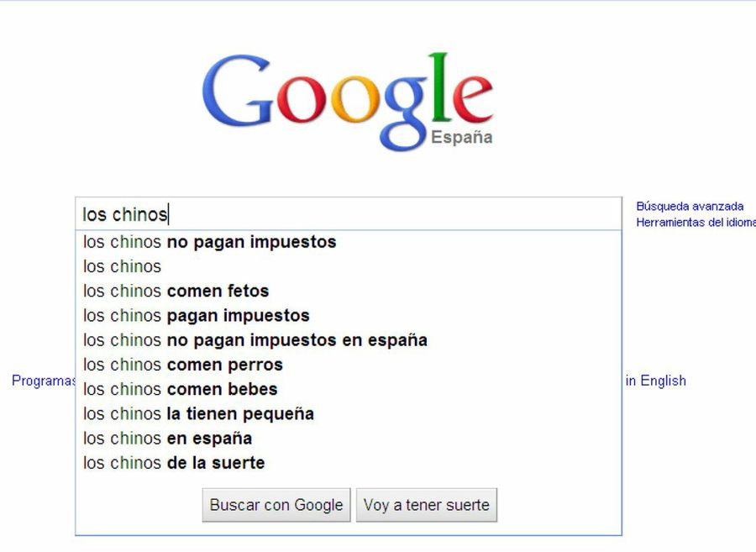Click the "Programas" link on the left
Screen dimensions: 756x552
[x=40, y=381]
